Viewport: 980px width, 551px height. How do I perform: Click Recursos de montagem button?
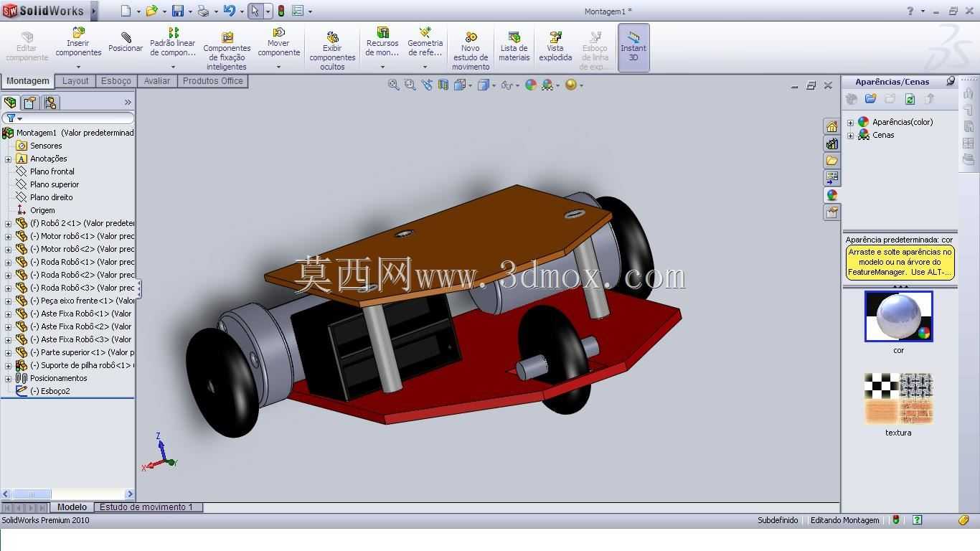pos(382,42)
